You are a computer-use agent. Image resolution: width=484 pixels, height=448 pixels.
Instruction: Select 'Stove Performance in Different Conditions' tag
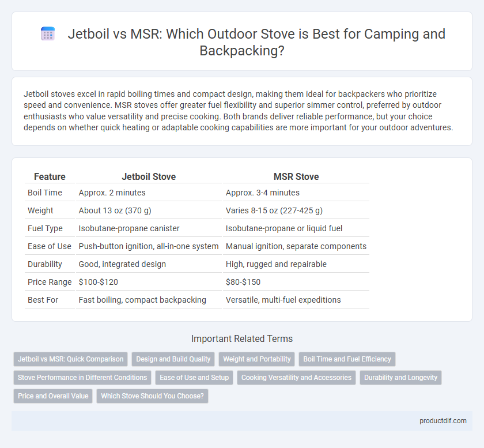point(82,378)
